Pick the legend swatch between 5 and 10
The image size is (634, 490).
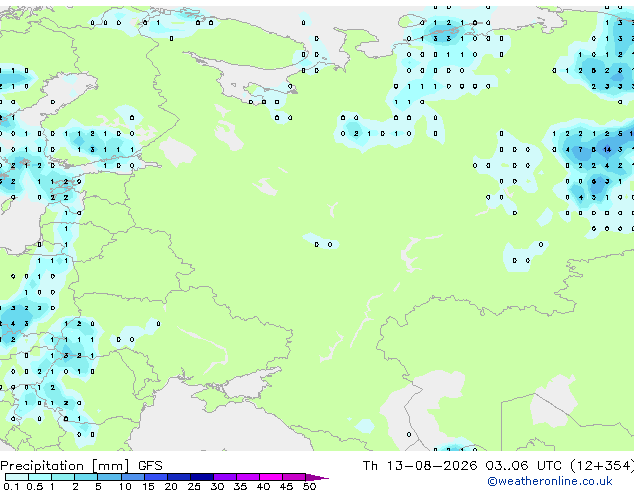[109, 477]
